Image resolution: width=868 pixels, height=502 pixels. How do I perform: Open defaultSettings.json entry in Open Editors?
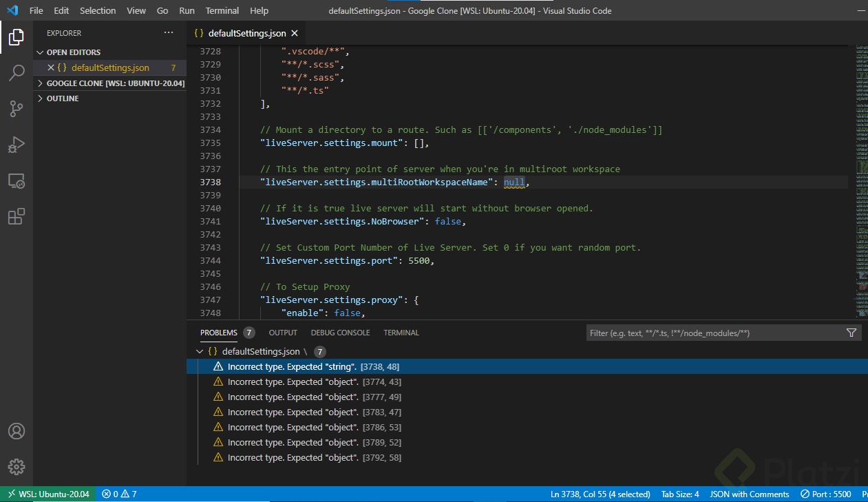110,67
